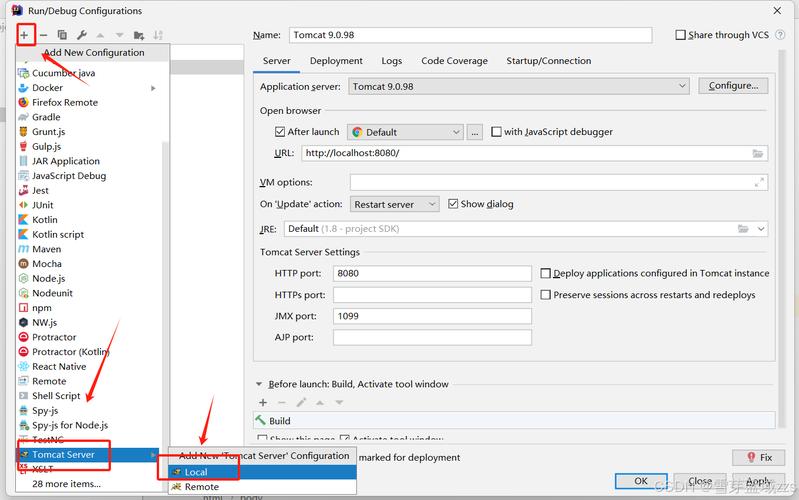Select Jest configuration type

[40, 191]
